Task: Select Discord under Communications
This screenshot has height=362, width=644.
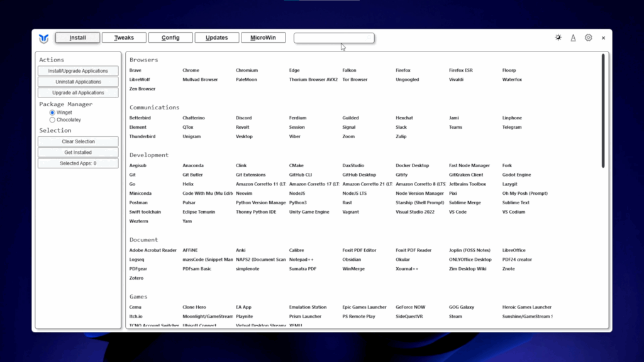Action: pyautogui.click(x=243, y=118)
